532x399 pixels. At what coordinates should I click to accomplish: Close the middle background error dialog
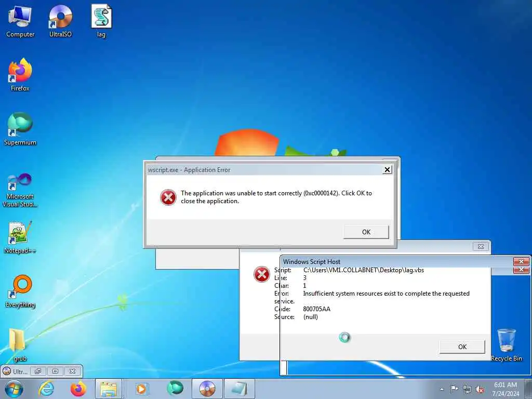(481, 246)
